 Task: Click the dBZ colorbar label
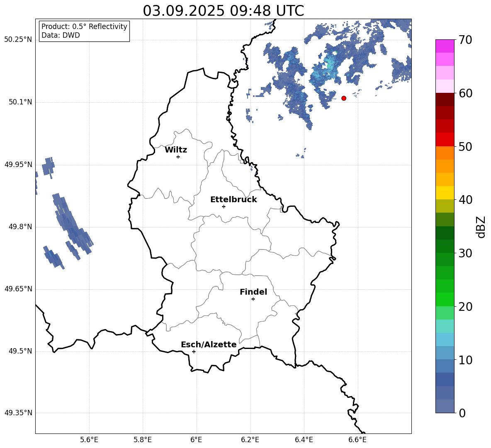[481, 227]
